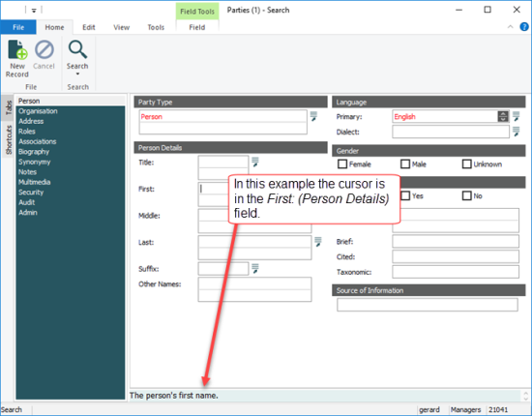The width and height of the screenshot is (532, 416).
Task: Tick the Unknown gender checkbox
Action: [467, 163]
